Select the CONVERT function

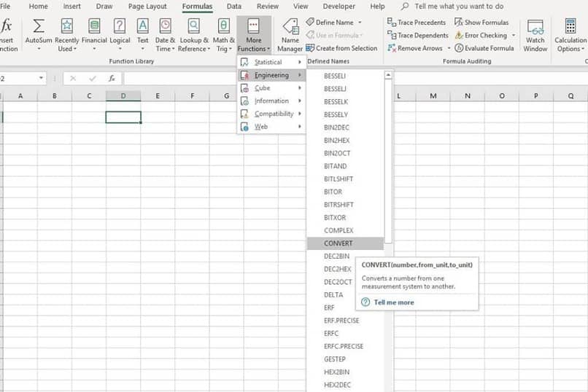(x=345, y=243)
